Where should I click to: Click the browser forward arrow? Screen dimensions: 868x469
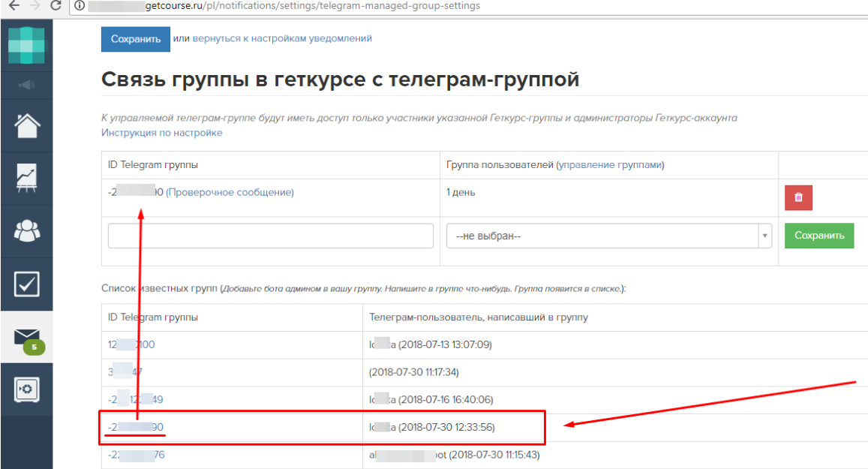pos(35,5)
